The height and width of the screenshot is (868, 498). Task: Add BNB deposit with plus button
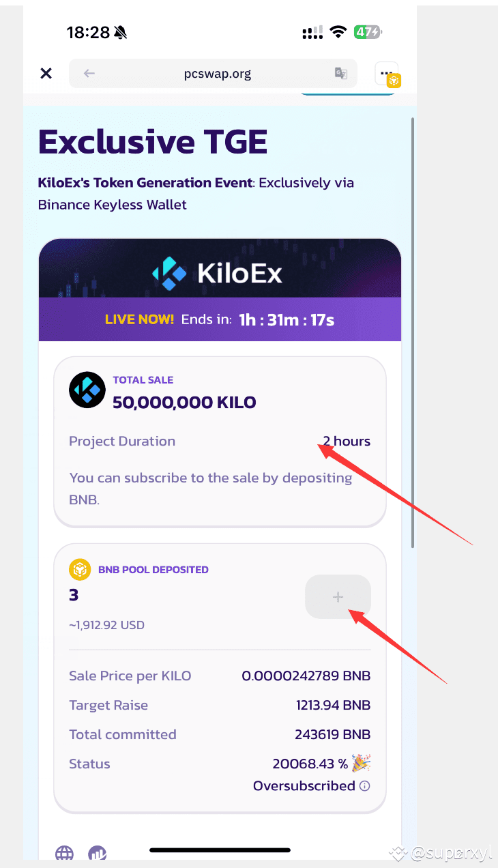click(338, 597)
